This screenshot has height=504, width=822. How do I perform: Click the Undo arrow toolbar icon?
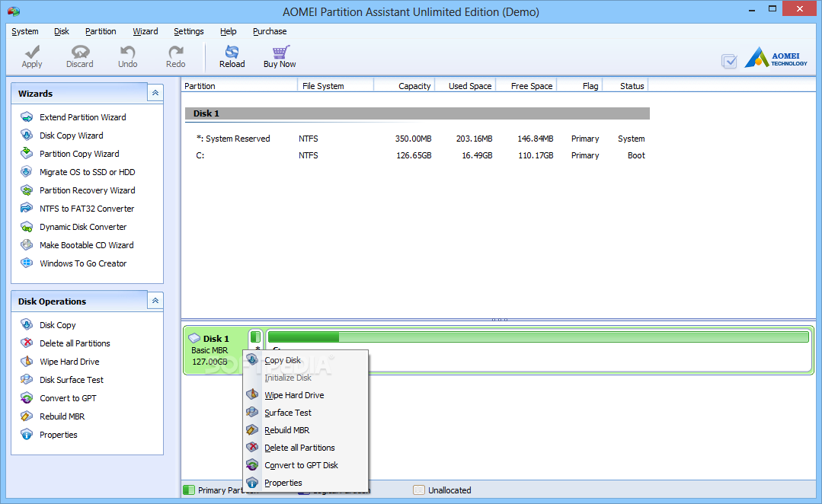click(x=127, y=52)
